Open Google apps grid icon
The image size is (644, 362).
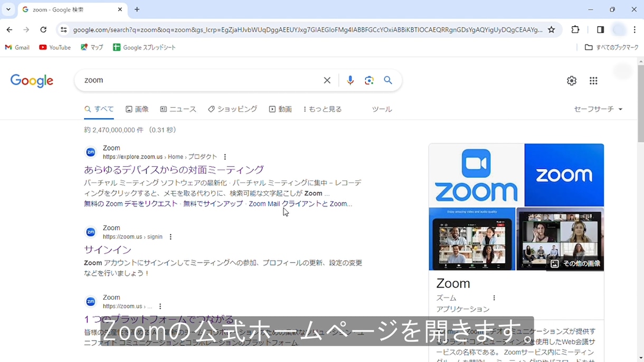click(x=593, y=81)
